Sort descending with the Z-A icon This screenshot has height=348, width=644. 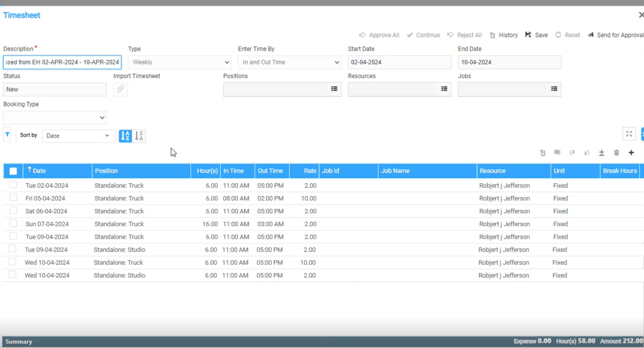pyautogui.click(x=139, y=136)
